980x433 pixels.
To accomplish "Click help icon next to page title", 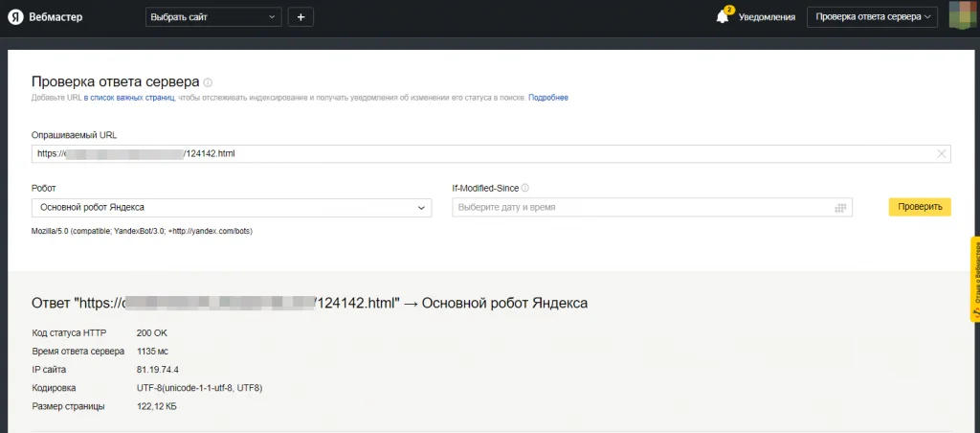I will pos(208,82).
